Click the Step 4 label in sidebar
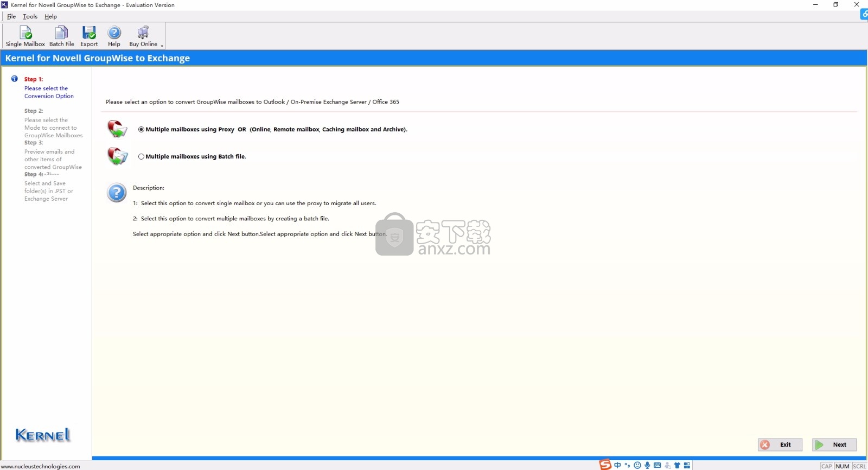868x470 pixels. pos(34,174)
